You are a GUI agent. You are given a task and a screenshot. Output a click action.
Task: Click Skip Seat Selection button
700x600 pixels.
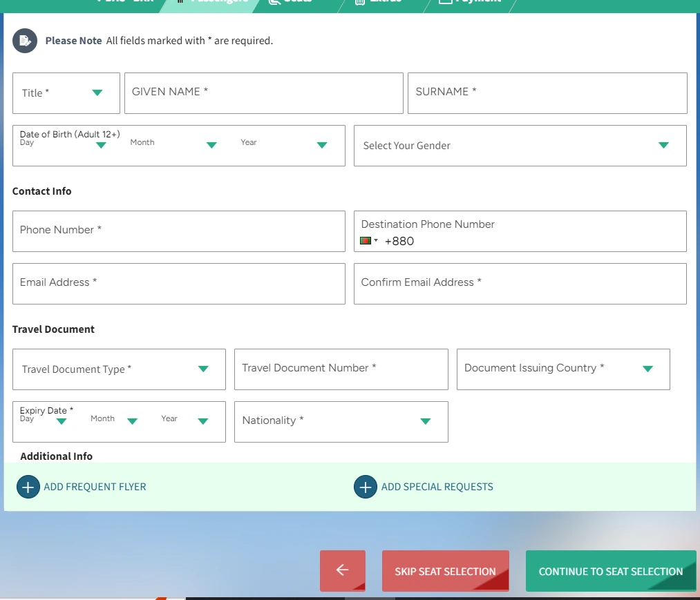click(x=446, y=570)
